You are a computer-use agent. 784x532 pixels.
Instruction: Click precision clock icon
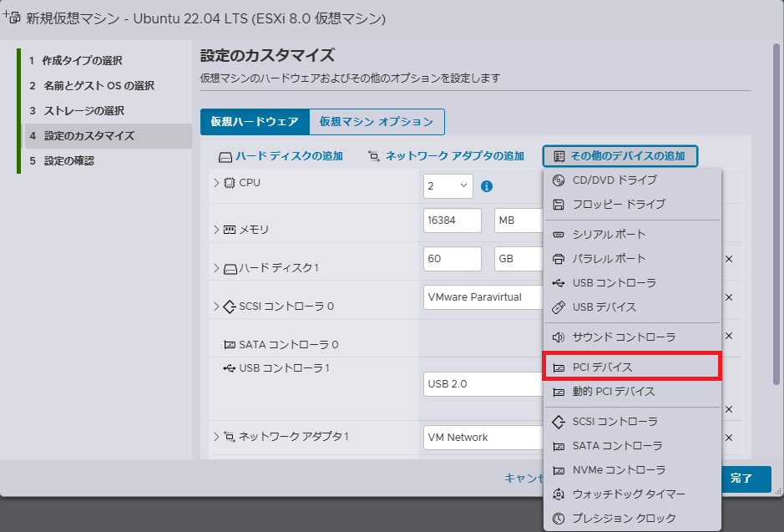pos(559,519)
